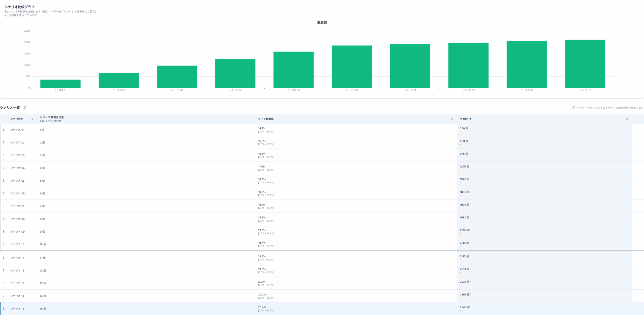This screenshot has height=315, width=644.
Task: Open three-dot menu for シナリオ 01 row
Action: pos(638,130)
